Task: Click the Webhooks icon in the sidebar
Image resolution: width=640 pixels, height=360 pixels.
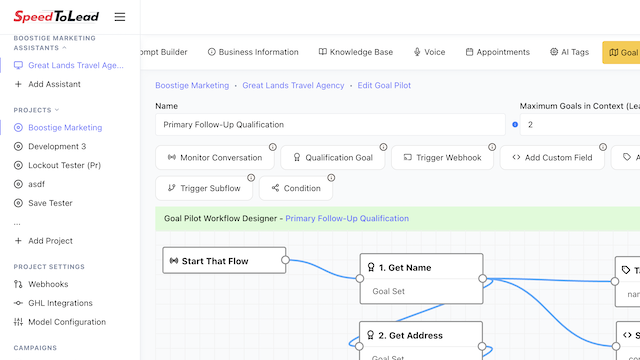Action: point(18,284)
